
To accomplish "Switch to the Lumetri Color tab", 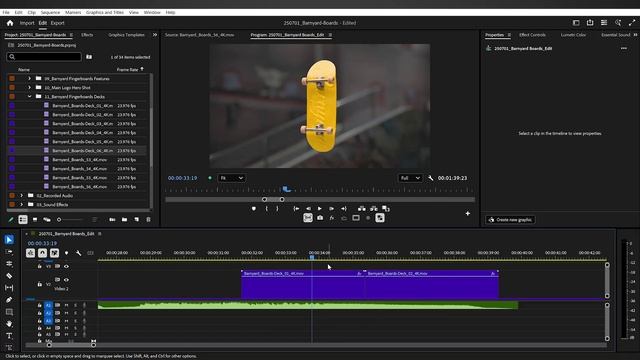I will point(573,35).
